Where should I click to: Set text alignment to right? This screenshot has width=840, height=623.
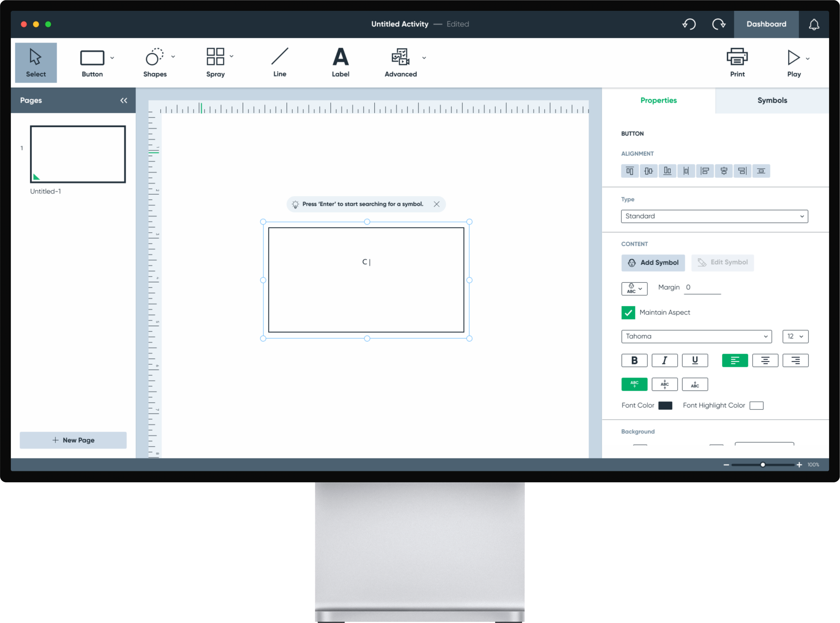[x=795, y=360]
